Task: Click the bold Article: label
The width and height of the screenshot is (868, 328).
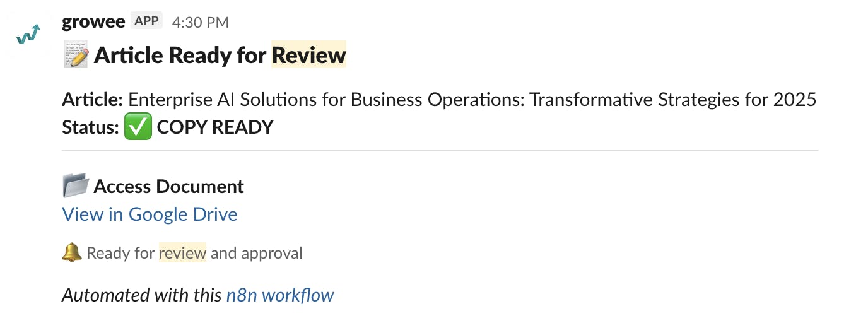Action: 92,100
